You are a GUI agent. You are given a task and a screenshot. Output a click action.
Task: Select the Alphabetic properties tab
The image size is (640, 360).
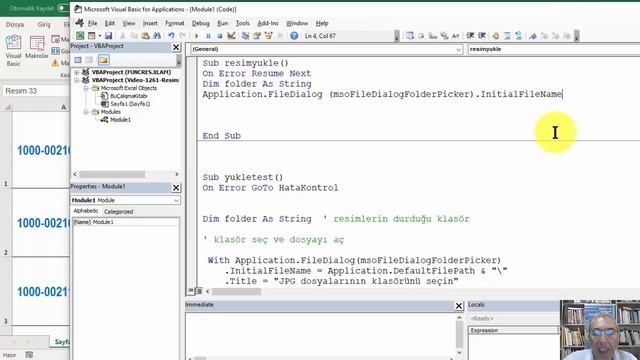[86, 211]
